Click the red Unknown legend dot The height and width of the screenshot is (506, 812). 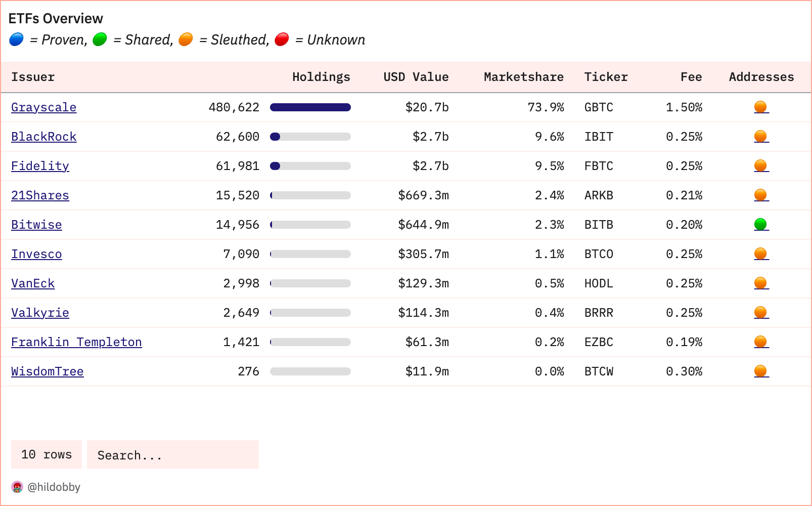282,39
